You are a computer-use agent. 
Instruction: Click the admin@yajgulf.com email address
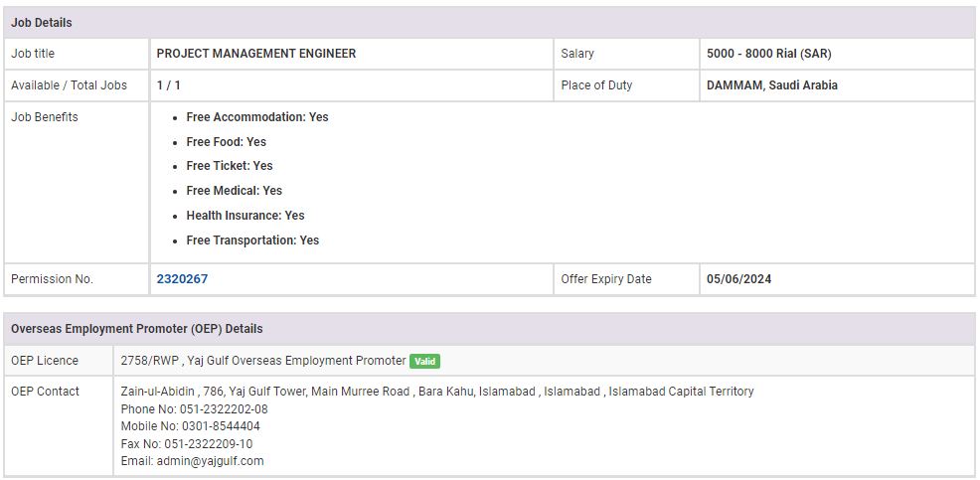coord(210,461)
